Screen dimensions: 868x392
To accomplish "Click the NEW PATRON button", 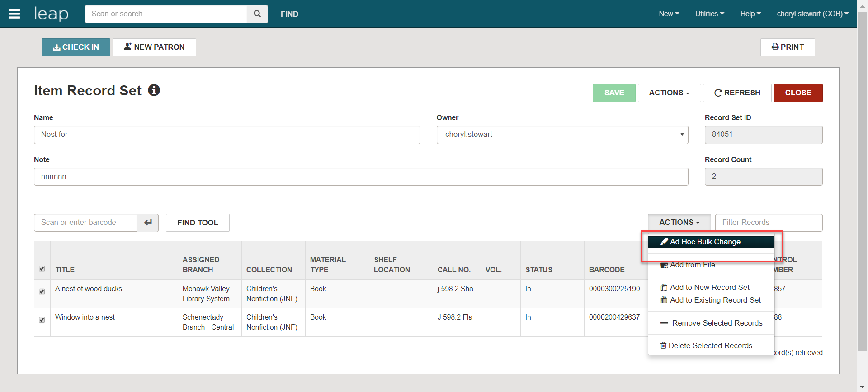I will pyautogui.click(x=154, y=47).
